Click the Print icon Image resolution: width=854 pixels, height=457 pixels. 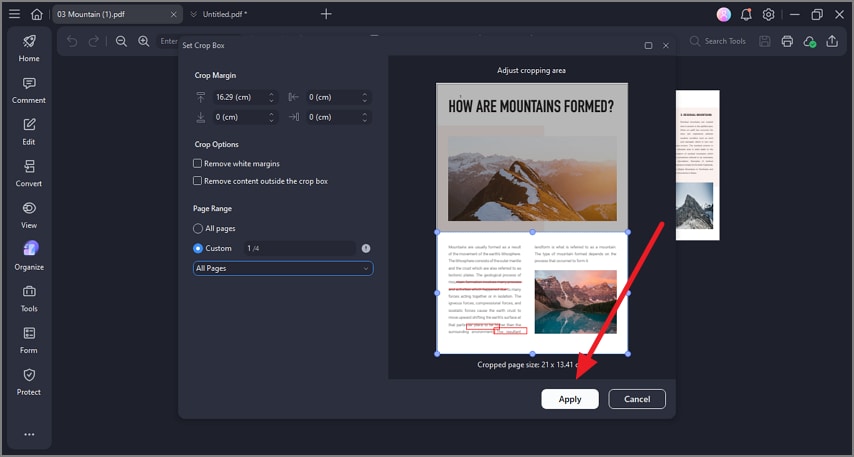787,41
